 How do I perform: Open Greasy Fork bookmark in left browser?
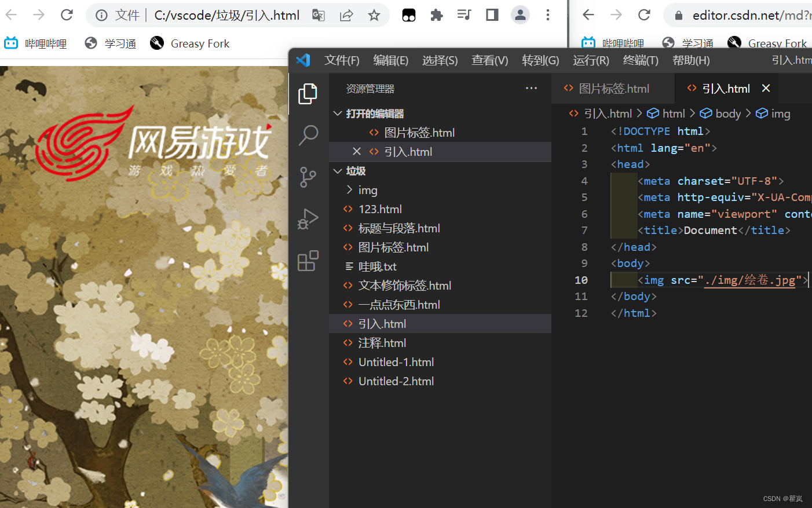(x=190, y=43)
